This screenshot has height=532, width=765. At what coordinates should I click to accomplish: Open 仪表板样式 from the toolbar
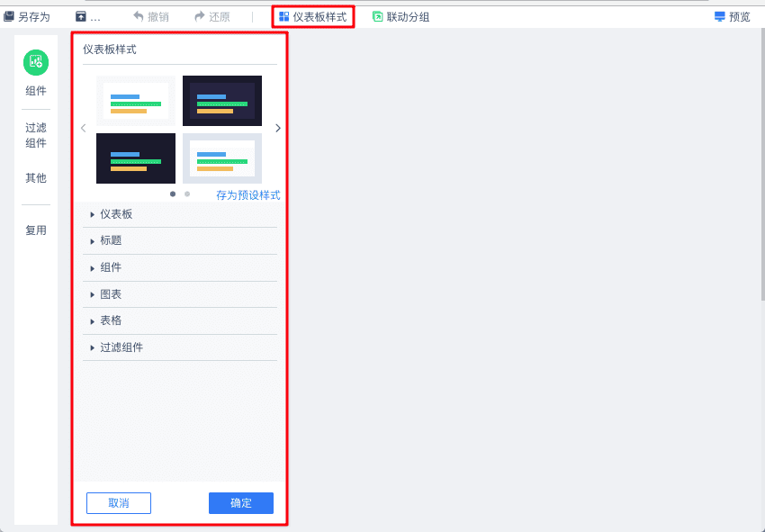coord(312,17)
